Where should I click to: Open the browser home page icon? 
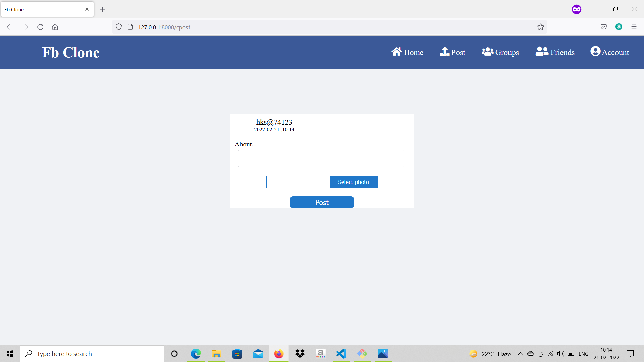[x=55, y=27]
